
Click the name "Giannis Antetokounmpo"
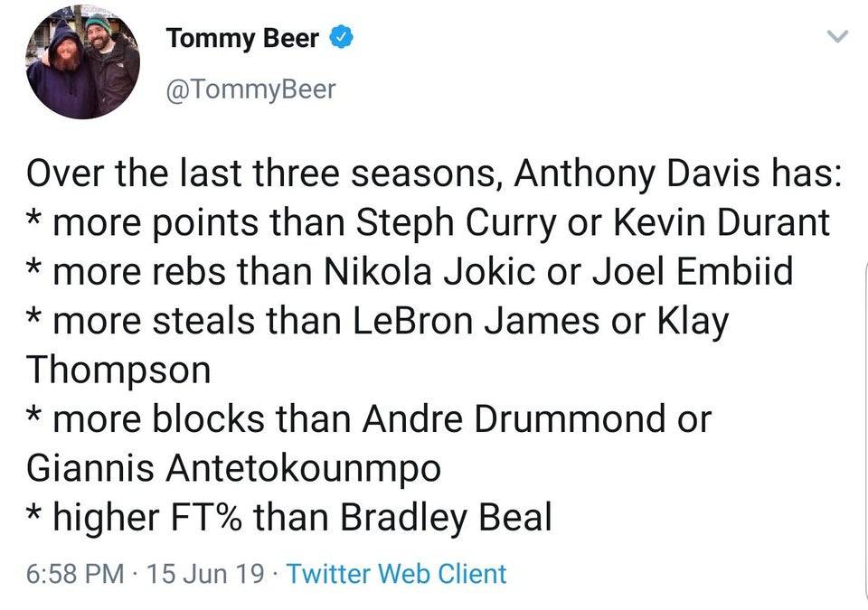click(234, 468)
